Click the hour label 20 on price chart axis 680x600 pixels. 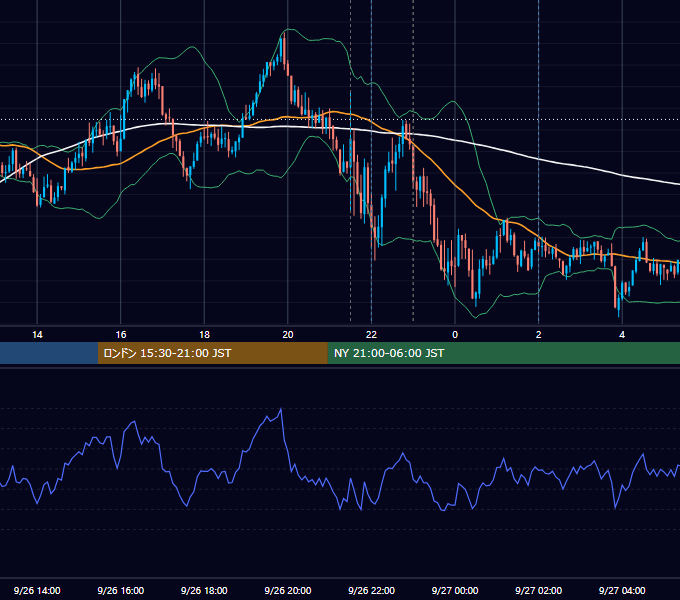coord(288,335)
